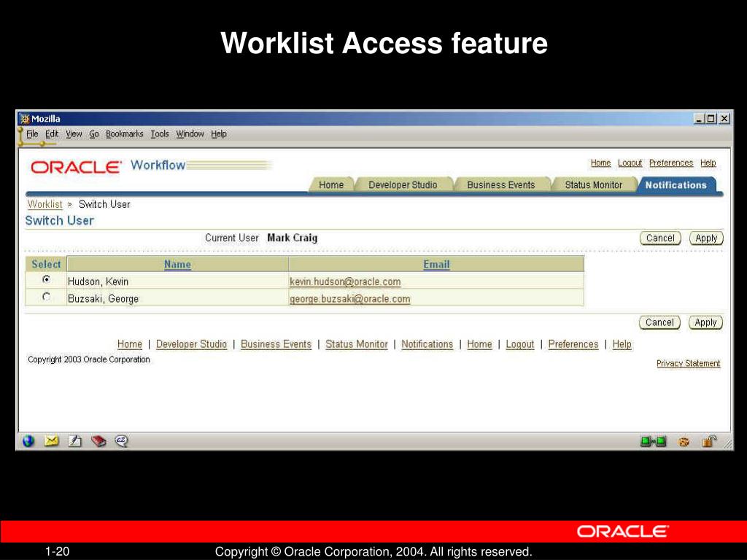Switch to the Business Events tab
This screenshot has height=560, width=747.
500,184
